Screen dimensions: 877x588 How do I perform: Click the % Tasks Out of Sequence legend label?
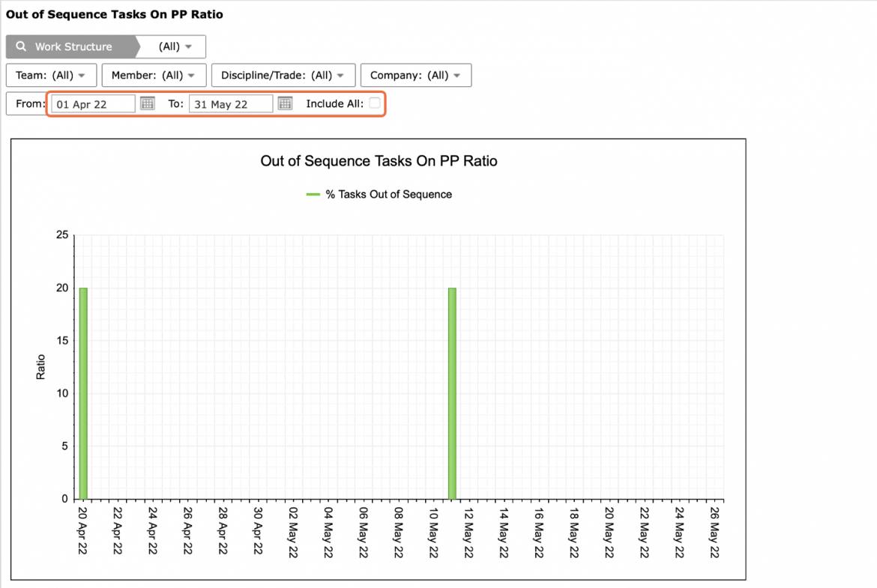(389, 195)
